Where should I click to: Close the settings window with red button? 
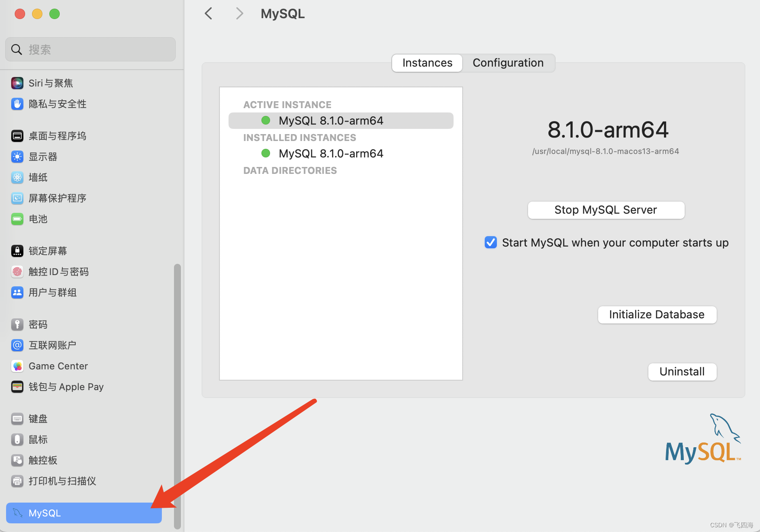pos(20,14)
